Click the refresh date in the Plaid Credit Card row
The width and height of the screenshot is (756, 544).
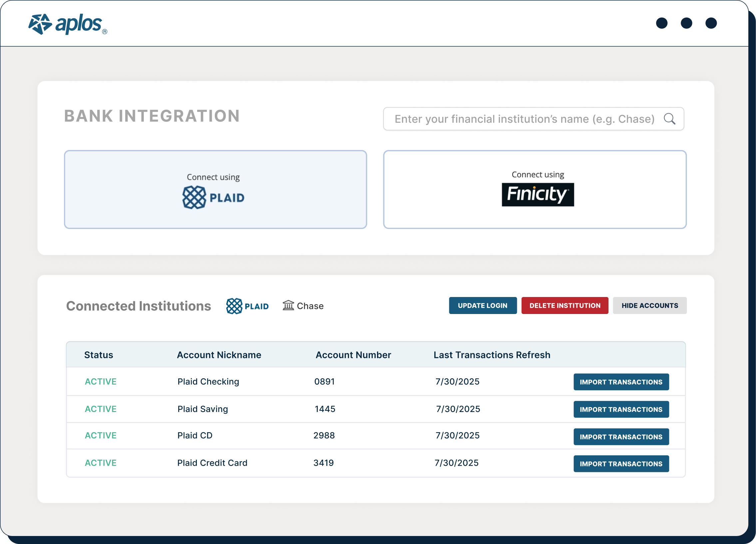(x=456, y=463)
